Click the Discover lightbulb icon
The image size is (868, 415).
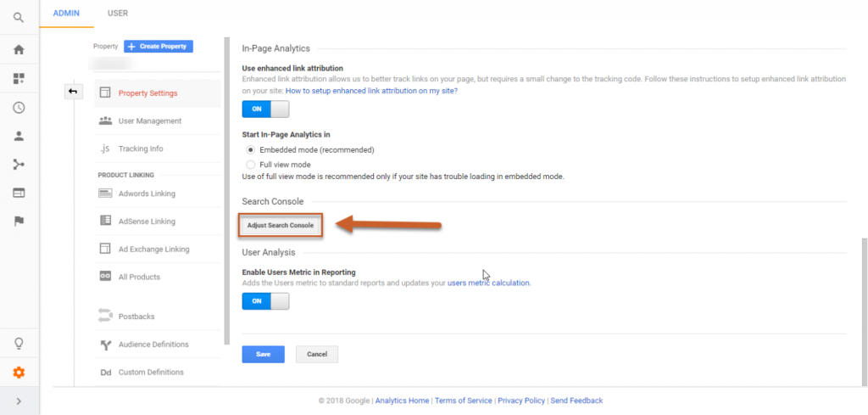pos(19,344)
